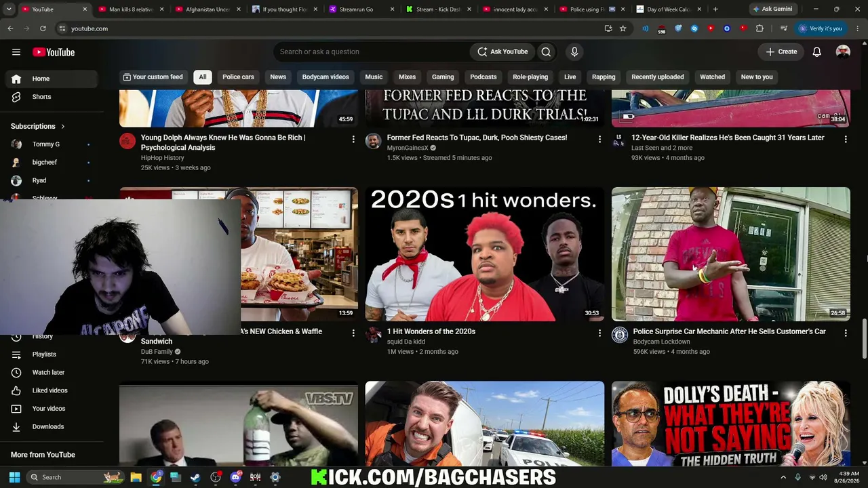Open the account avatar menu

[x=843, y=52]
